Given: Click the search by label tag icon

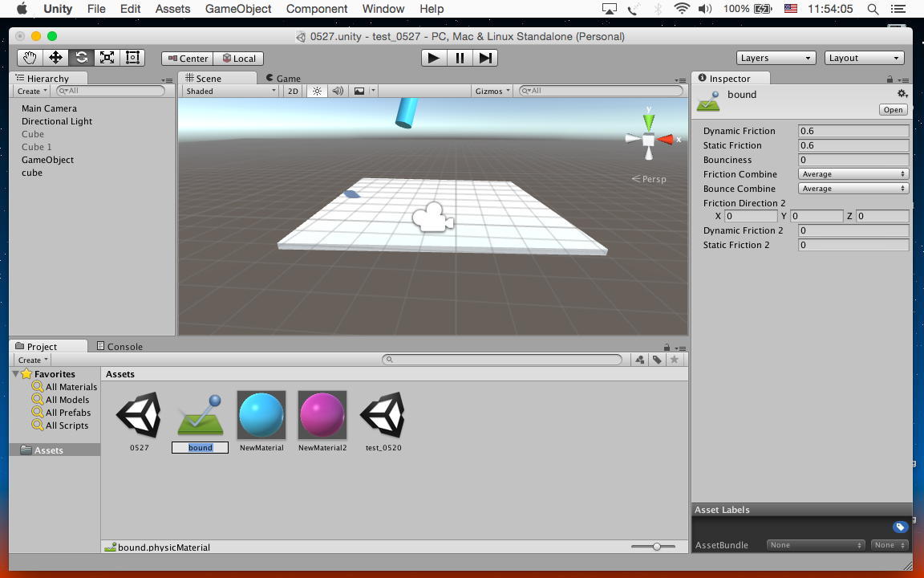Looking at the screenshot, I should tap(657, 360).
